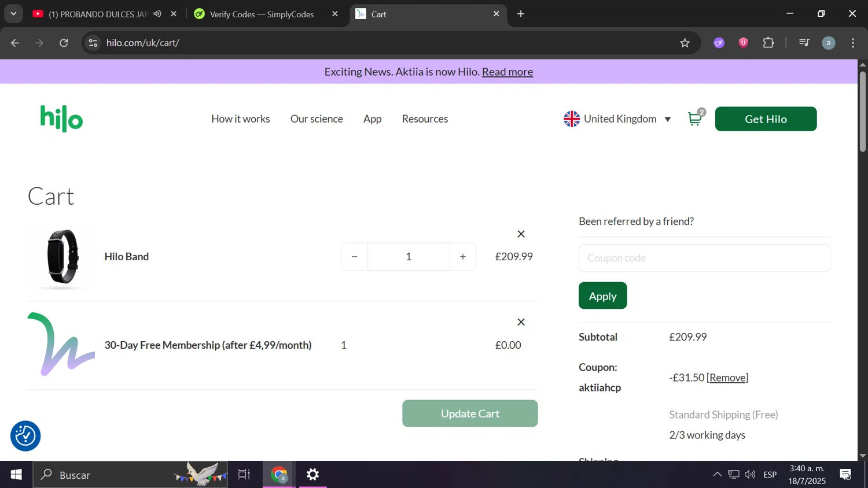Increase Hilo Band quantity with plus
Image resolution: width=868 pixels, height=488 pixels.
coord(463,257)
